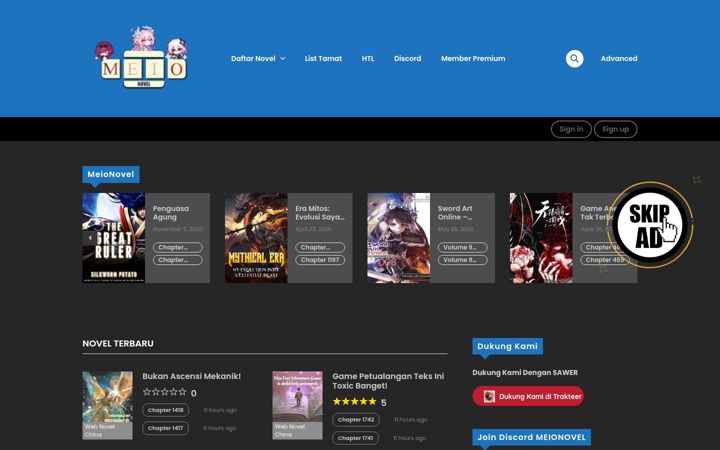Click the Sign in button

pyautogui.click(x=571, y=129)
